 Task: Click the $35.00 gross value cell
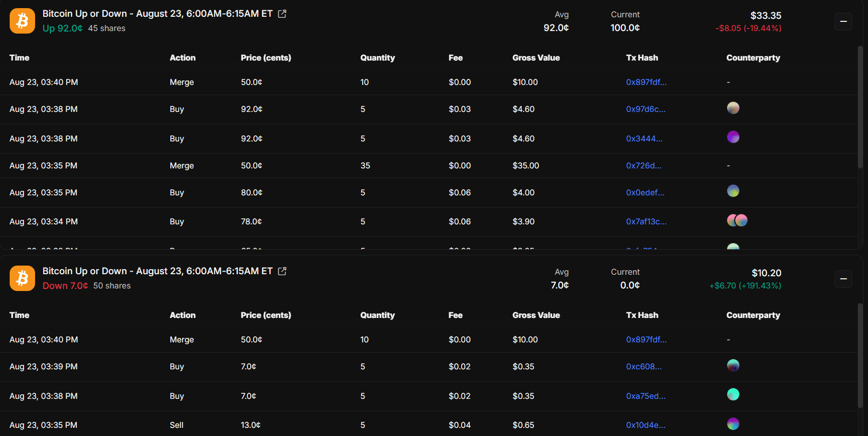pos(526,165)
